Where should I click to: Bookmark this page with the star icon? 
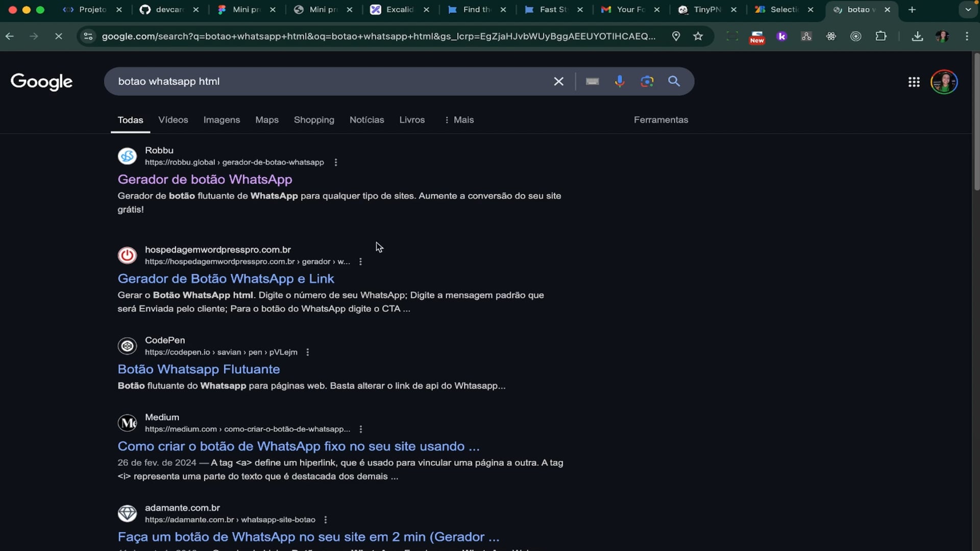pos(698,36)
